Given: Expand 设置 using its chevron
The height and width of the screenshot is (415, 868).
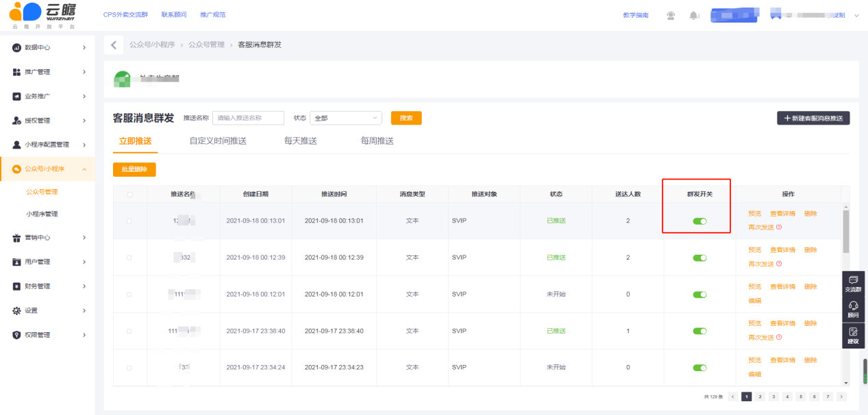Looking at the screenshot, I should pyautogui.click(x=84, y=310).
